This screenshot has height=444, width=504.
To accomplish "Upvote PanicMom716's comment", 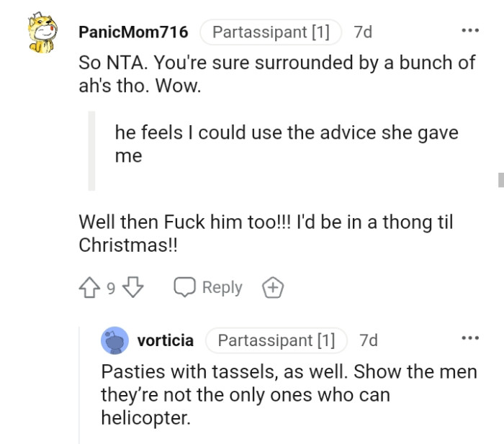I will [x=90, y=288].
